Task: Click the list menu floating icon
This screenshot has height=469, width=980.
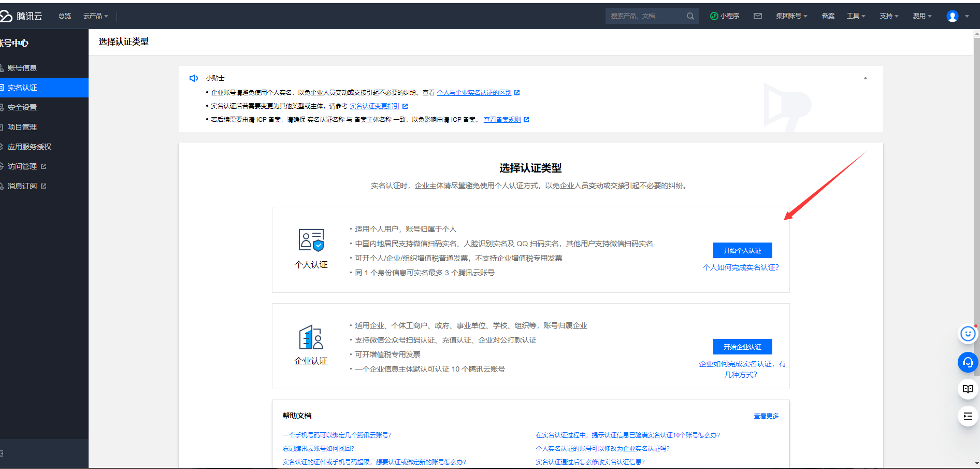Action: coord(968,416)
